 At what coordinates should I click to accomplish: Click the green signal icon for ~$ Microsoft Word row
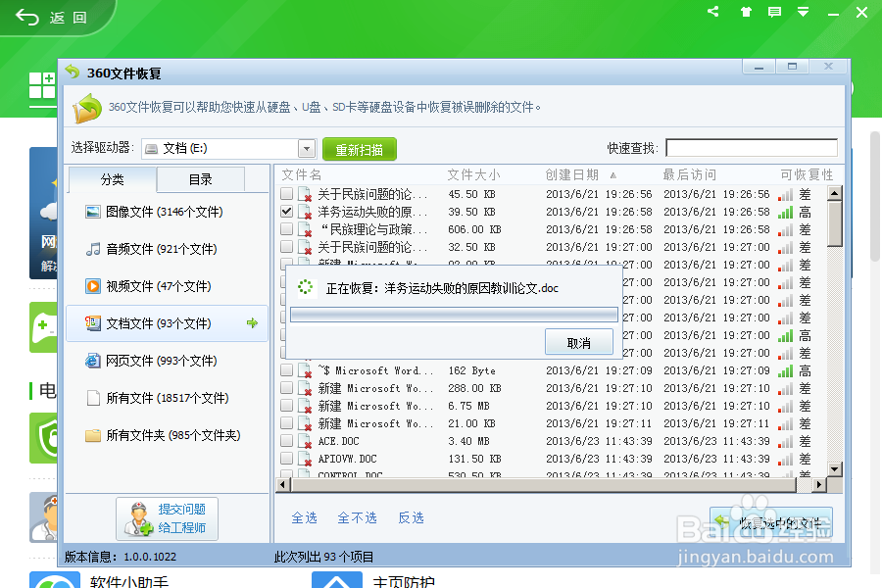tap(785, 370)
